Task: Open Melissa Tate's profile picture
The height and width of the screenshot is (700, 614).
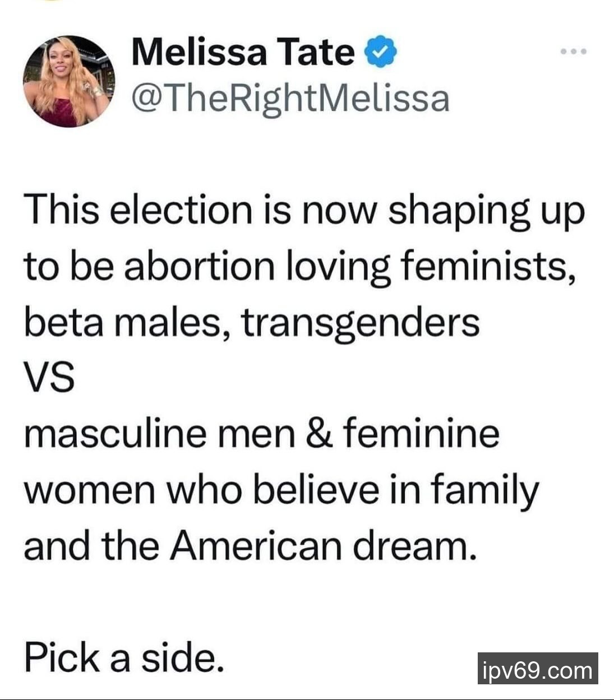Action: click(68, 82)
